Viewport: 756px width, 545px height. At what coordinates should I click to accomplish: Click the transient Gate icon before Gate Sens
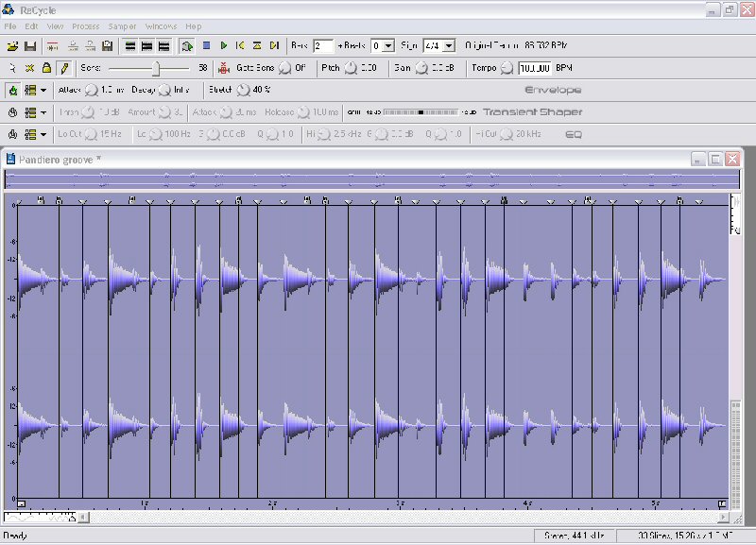click(x=223, y=68)
